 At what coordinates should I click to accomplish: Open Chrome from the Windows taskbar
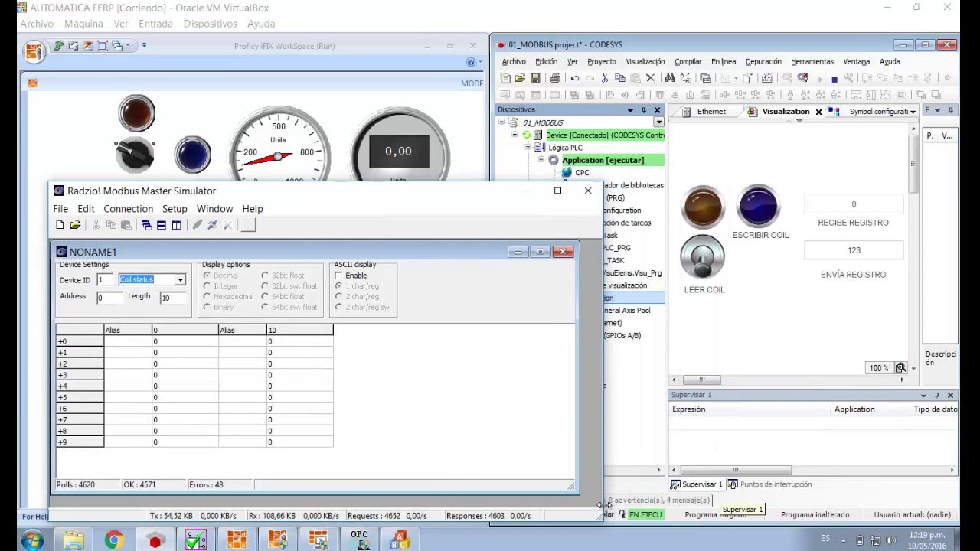pyautogui.click(x=114, y=541)
